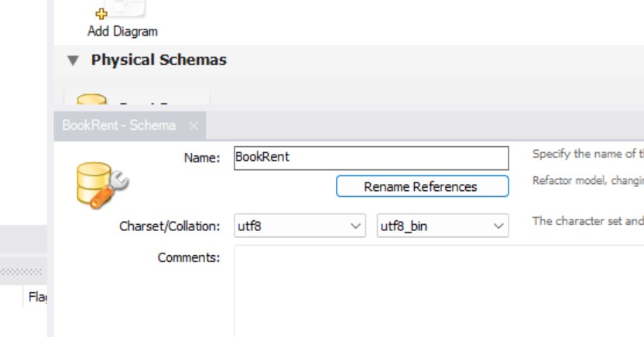This screenshot has width=644, height=337.
Task: Click the Physical Schemas section header text
Action: coord(159,60)
